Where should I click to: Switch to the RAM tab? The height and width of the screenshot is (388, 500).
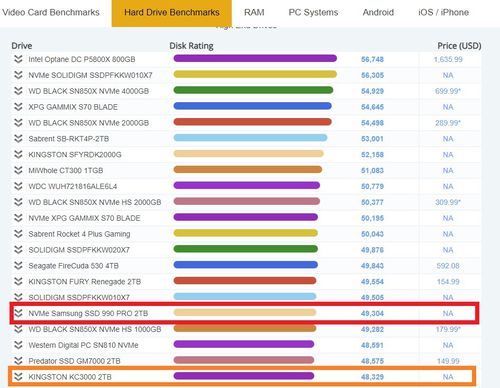coord(254,12)
